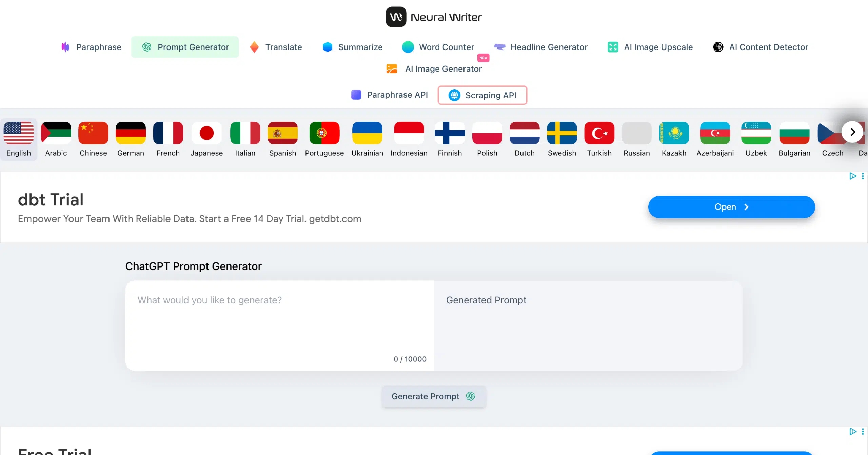Open AI Content Detector
Screen dimensions: 868x455
click(x=760, y=47)
